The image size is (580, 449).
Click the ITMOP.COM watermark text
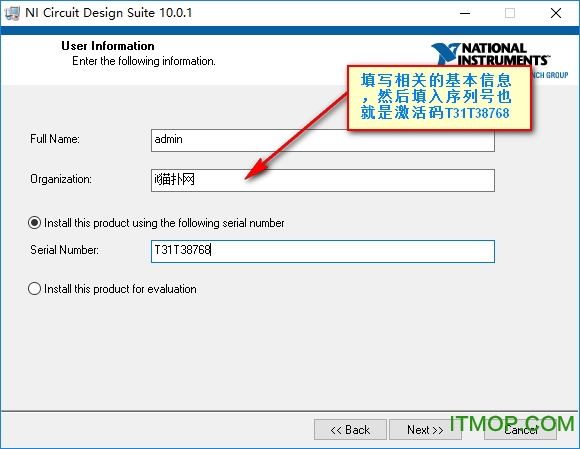point(512,424)
